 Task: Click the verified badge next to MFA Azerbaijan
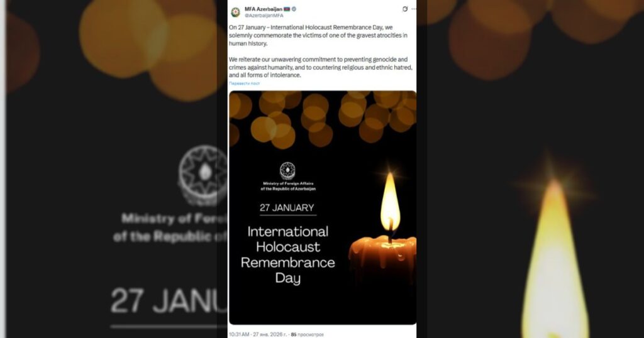[294, 9]
